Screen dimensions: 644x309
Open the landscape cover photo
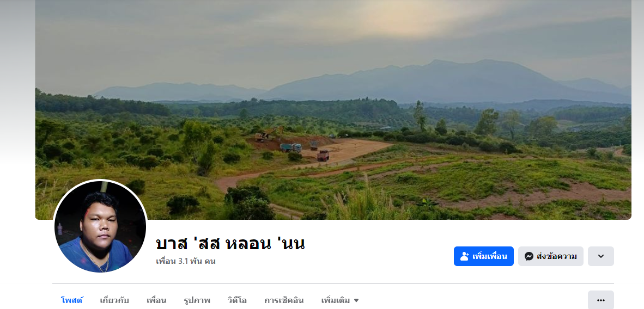[333, 109]
